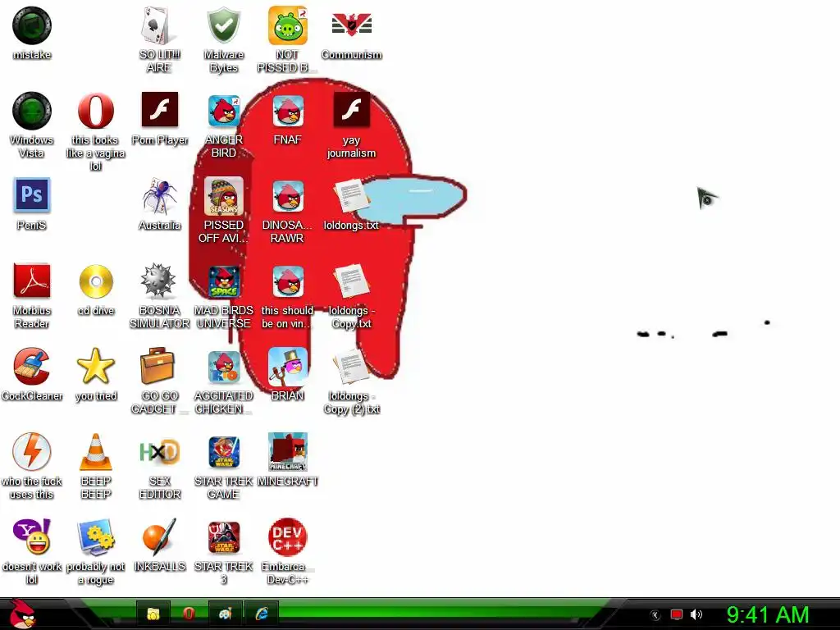Select the 'you tried' gold star icon

(x=95, y=367)
